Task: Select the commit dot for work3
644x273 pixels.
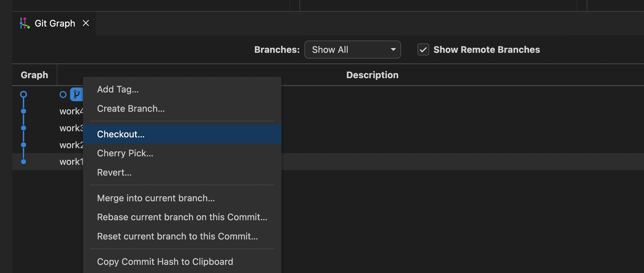Action: coord(23,128)
